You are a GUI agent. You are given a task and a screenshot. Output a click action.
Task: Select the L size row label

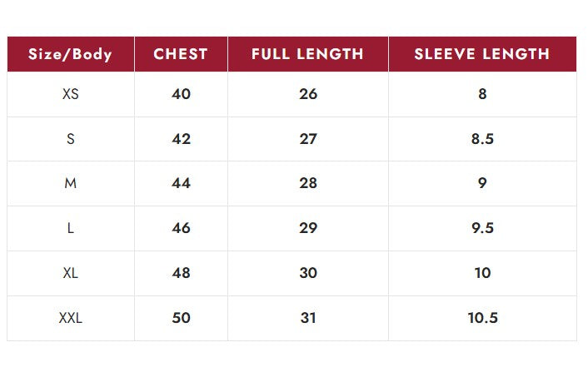click(71, 228)
